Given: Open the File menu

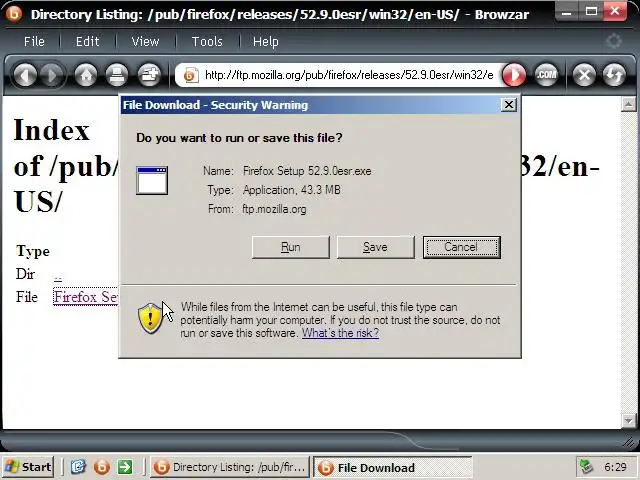Looking at the screenshot, I should 34,42.
